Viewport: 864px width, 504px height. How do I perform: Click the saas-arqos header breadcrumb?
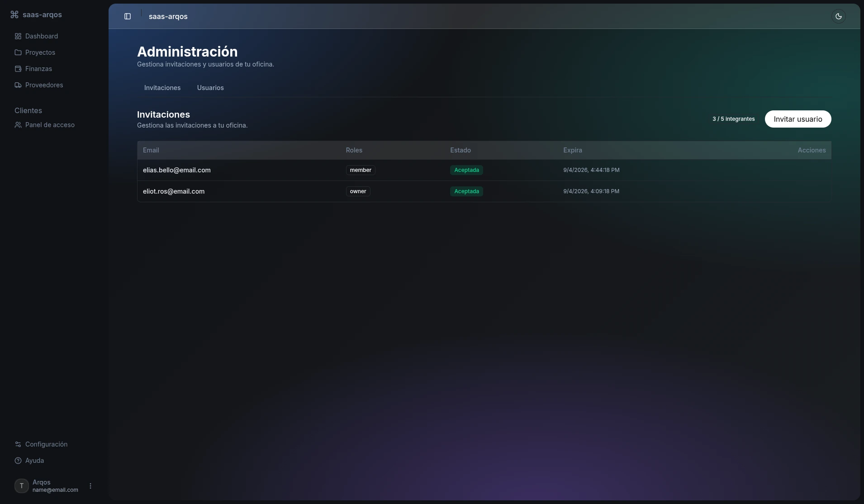coord(168,16)
